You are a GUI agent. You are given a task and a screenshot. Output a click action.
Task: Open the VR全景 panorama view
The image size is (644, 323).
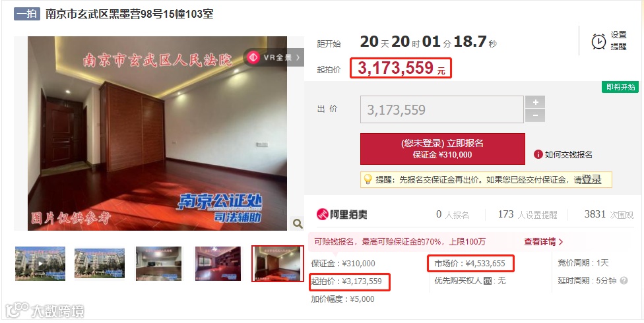274,57
